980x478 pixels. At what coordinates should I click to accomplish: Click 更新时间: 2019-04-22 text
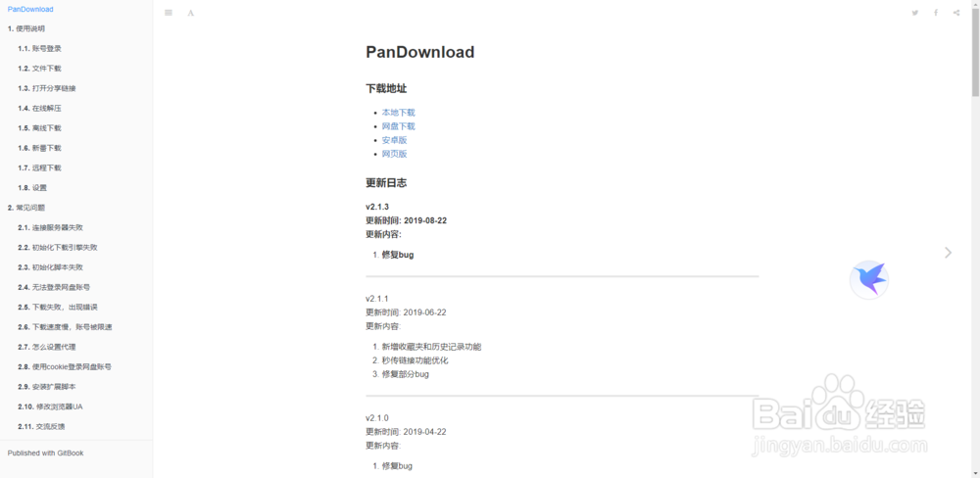406,432
